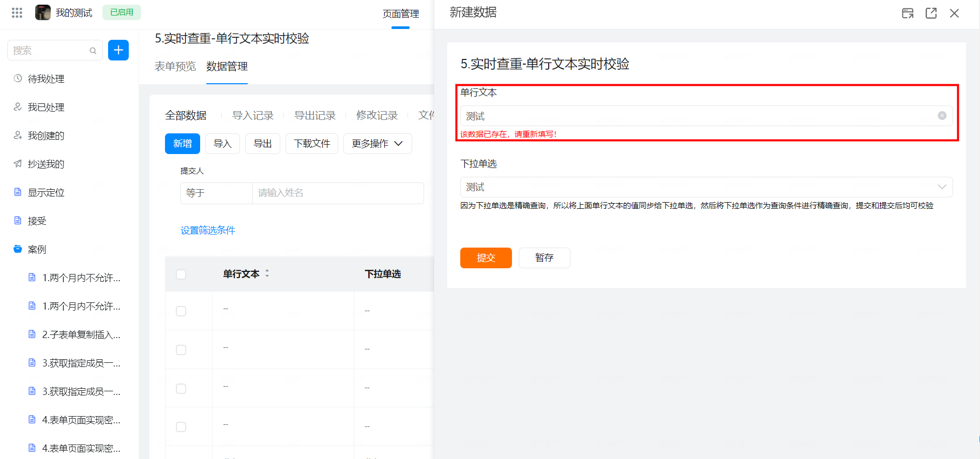Screen dimensions: 980x459
Task: Check the second data row checkbox
Action: [181, 350]
